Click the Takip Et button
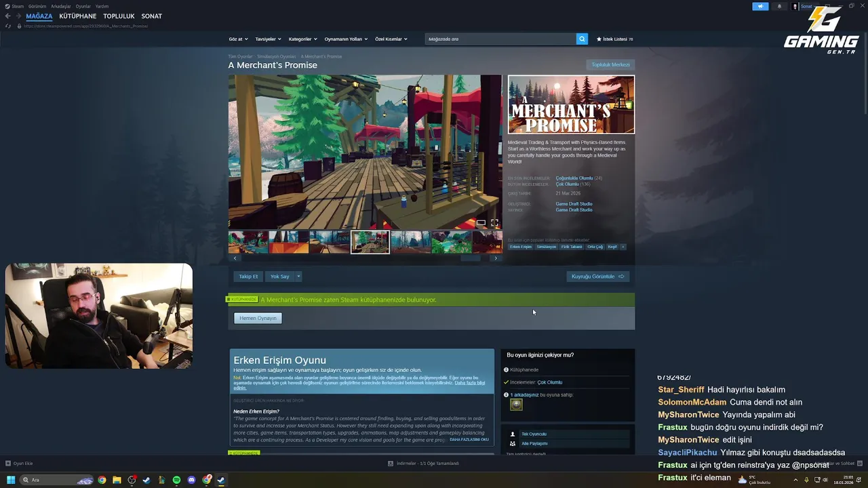 (248, 277)
